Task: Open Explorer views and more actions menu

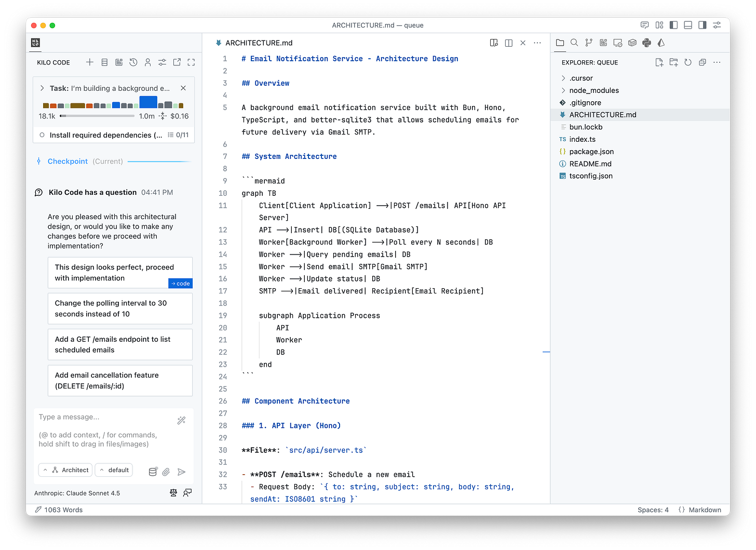Action: pyautogui.click(x=717, y=62)
